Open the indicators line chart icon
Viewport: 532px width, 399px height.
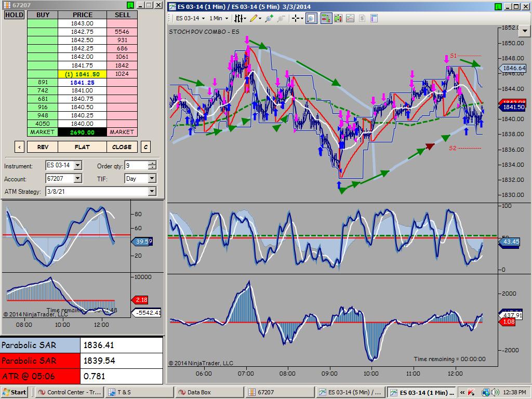click(x=350, y=18)
